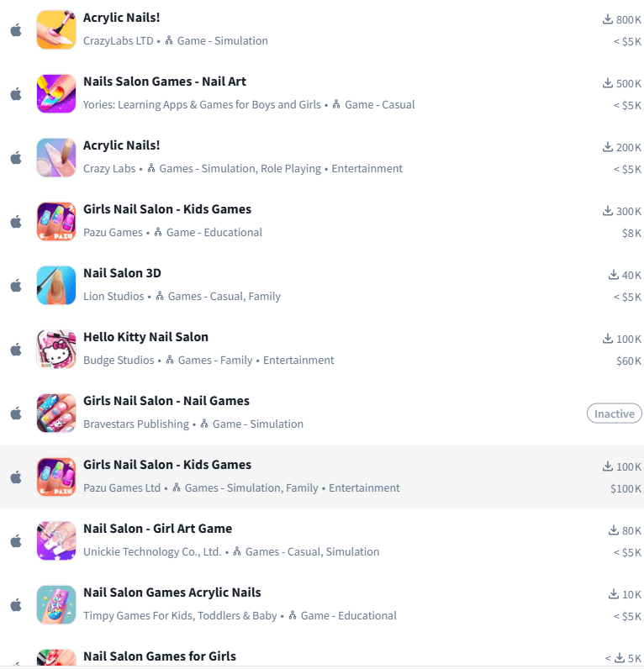Select the Pazu Games Ltd publisher link
Image resolution: width=644 pixels, height=669 pixels.
click(x=122, y=487)
